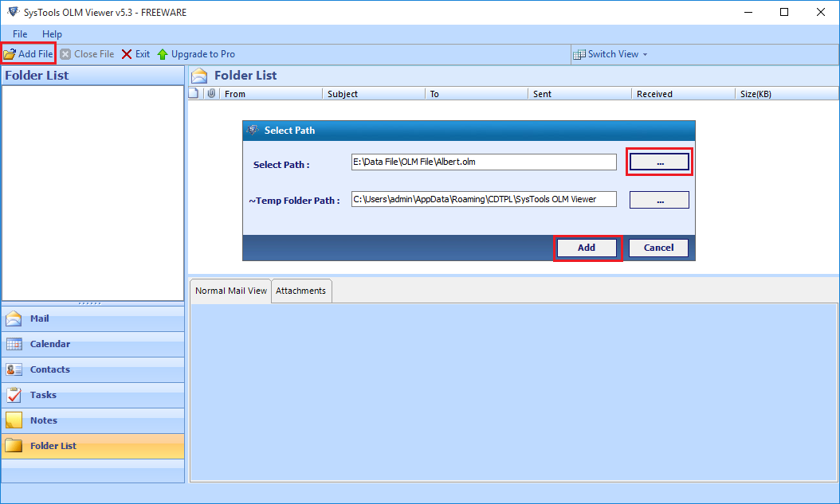Click the Upgrade to Pro label
Viewport: 840px width, 504px height.
(203, 54)
